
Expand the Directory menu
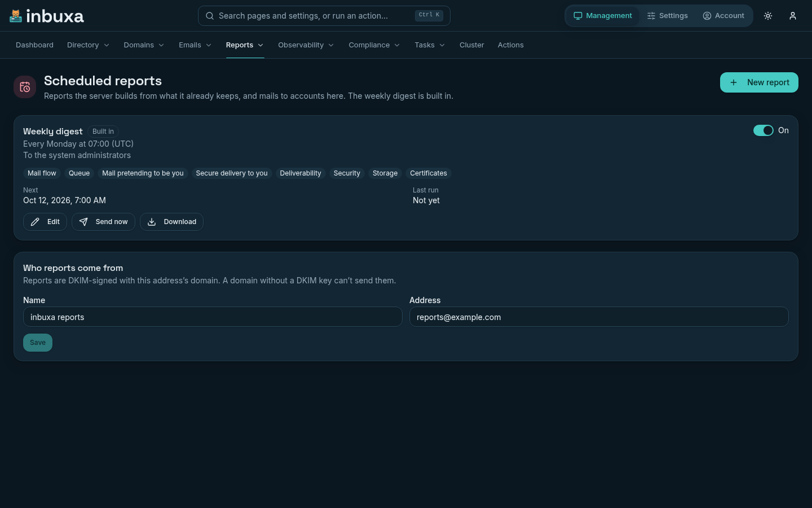pyautogui.click(x=88, y=45)
